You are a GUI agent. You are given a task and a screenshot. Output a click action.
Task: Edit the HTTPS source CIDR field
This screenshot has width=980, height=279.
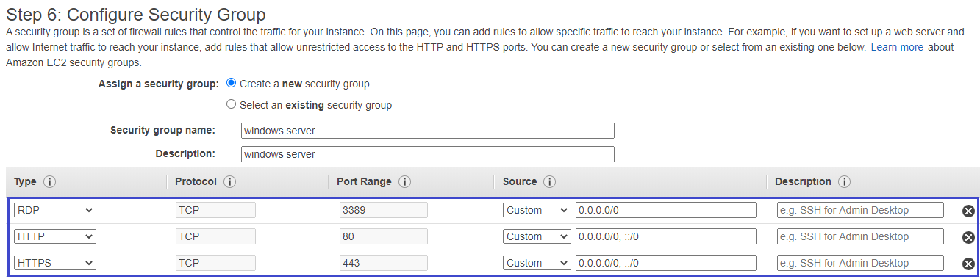tap(666, 263)
